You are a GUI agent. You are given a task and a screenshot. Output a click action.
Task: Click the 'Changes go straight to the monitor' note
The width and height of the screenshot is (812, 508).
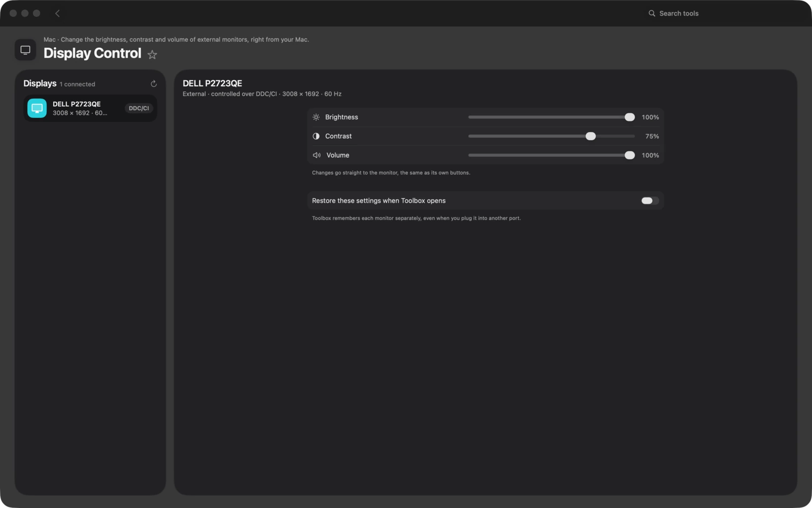click(391, 173)
